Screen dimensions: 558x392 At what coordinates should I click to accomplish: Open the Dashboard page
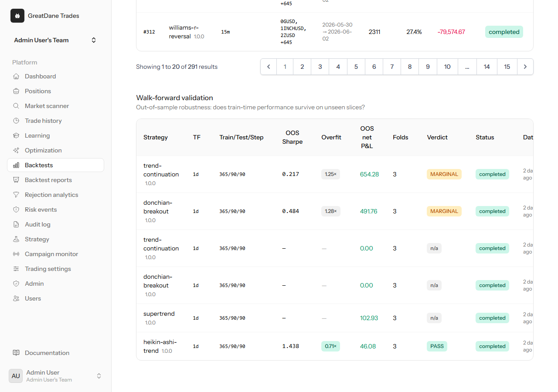tap(55, 76)
